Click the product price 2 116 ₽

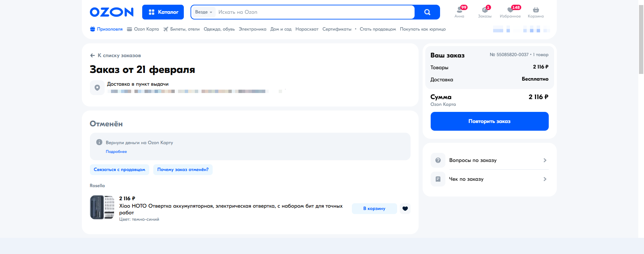pyautogui.click(x=127, y=198)
